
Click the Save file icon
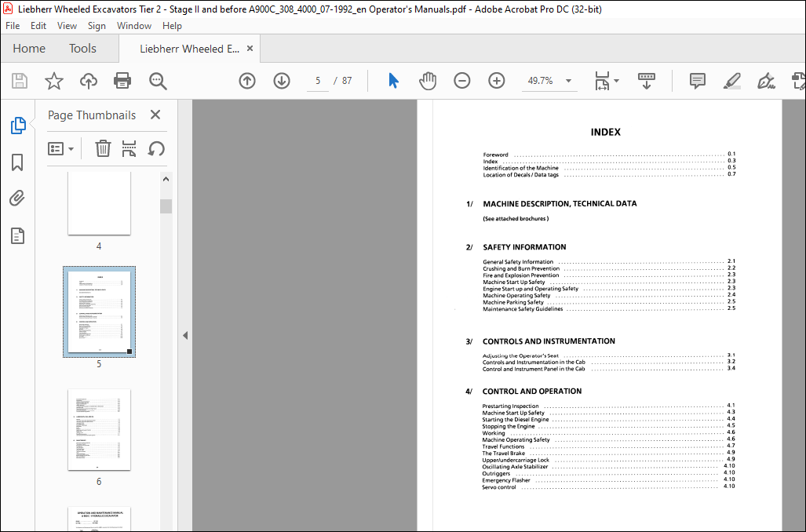click(20, 81)
